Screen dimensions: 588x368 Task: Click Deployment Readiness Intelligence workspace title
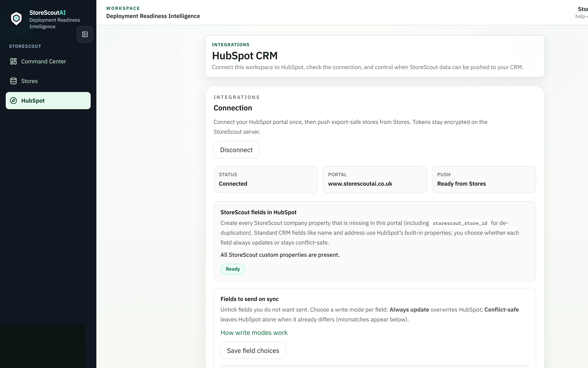(x=153, y=16)
